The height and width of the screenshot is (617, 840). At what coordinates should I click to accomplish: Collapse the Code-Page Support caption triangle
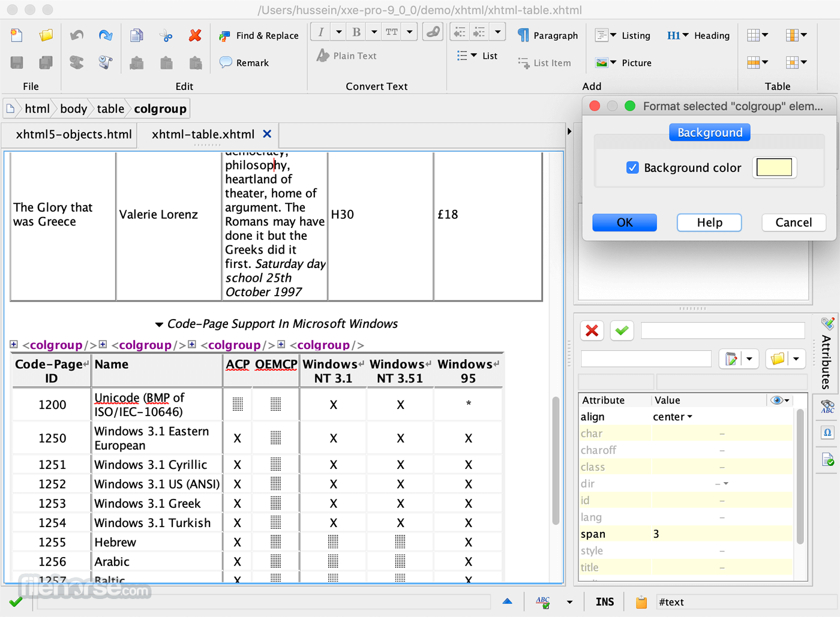159,324
